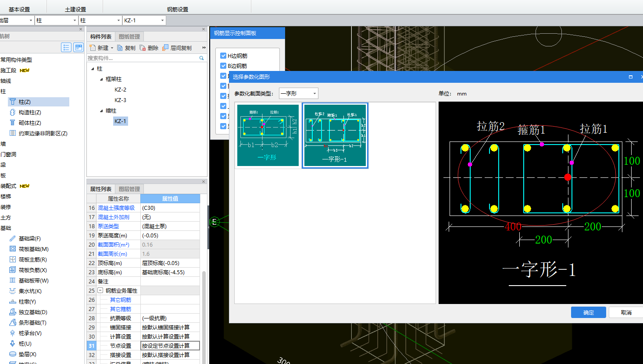
Task: Select KZ-3 in component list
Action: (121, 100)
